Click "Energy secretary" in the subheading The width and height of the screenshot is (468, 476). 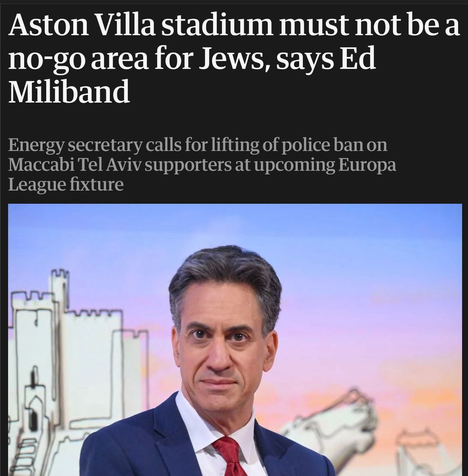(75, 146)
